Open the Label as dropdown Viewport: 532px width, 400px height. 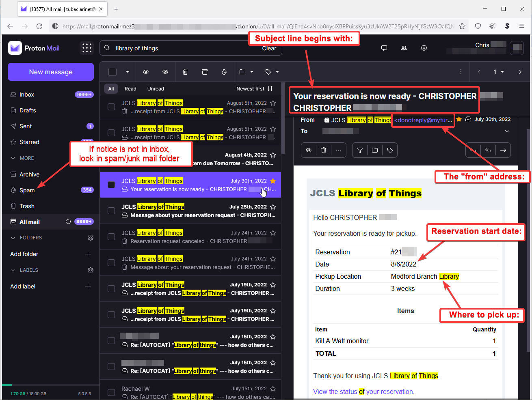(272, 72)
